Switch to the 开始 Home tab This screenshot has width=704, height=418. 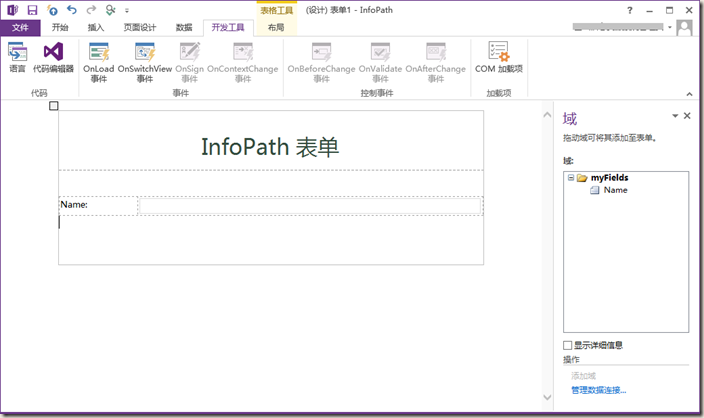point(60,28)
